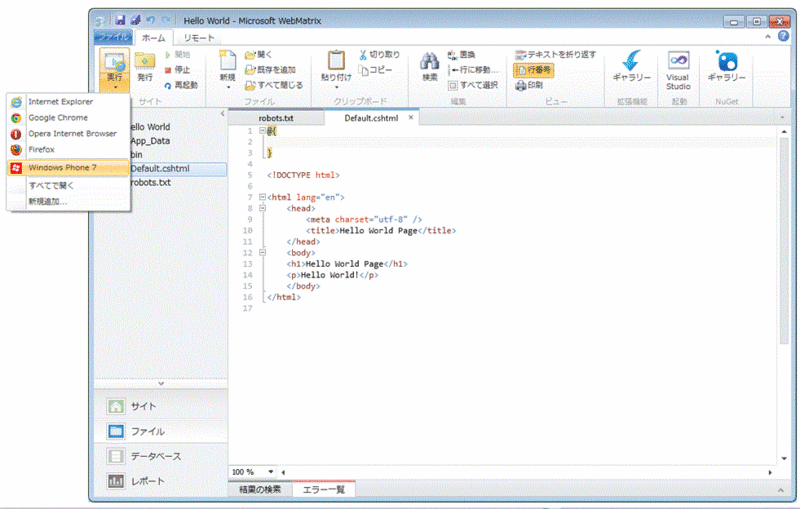Select Internet Explorer from run menu
Image resolution: width=800 pixels, height=509 pixels.
click(x=68, y=101)
